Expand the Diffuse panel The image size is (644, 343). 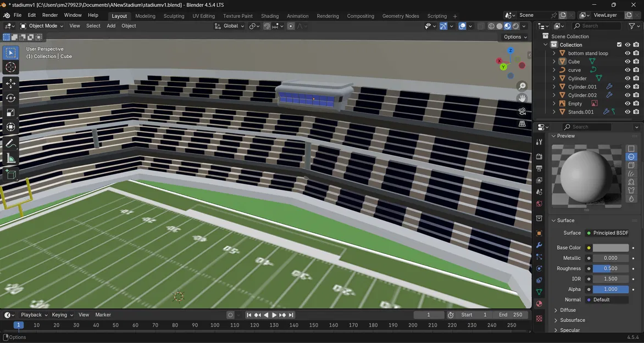(568, 310)
